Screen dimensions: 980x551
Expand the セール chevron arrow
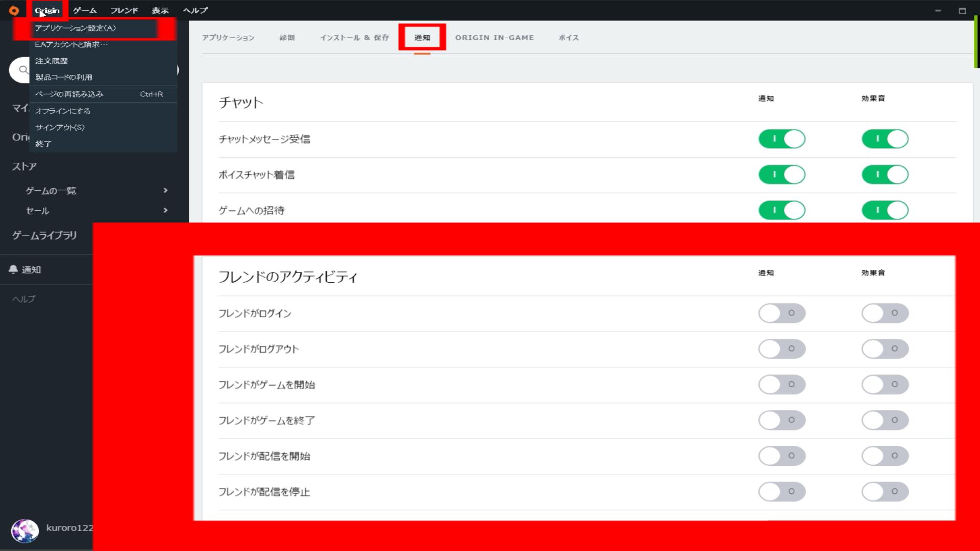click(165, 210)
